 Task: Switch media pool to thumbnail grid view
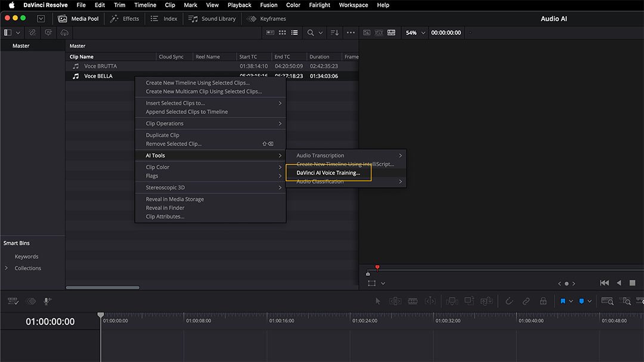(x=282, y=32)
